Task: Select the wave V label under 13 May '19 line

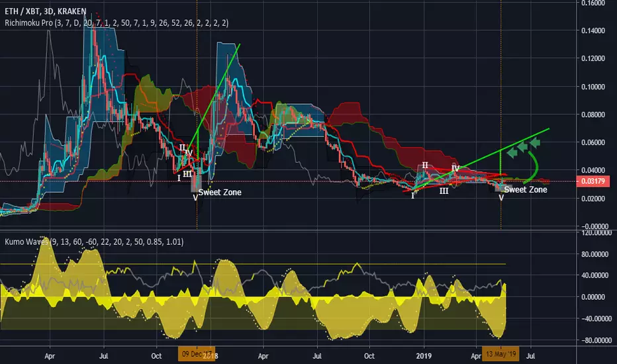Action: pyautogui.click(x=501, y=198)
